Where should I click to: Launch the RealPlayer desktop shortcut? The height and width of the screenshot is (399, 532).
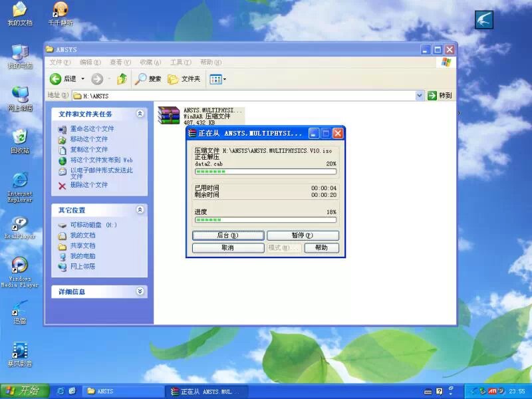(20, 227)
